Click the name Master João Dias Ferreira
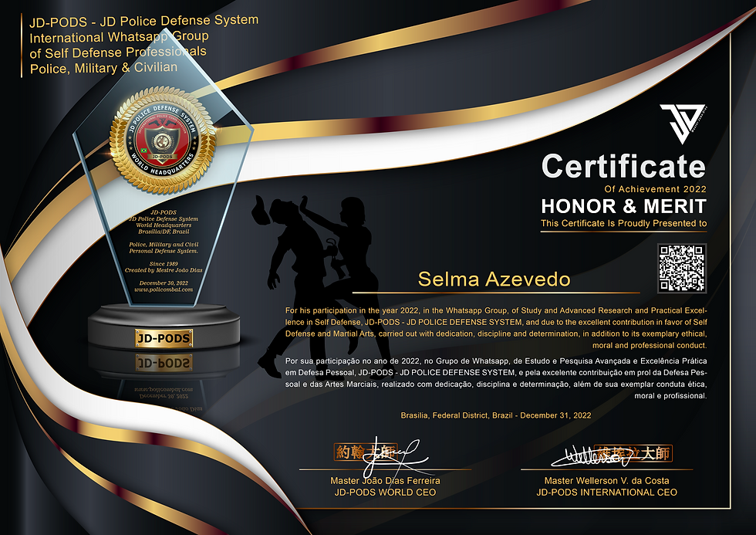756x535 pixels. (385, 480)
